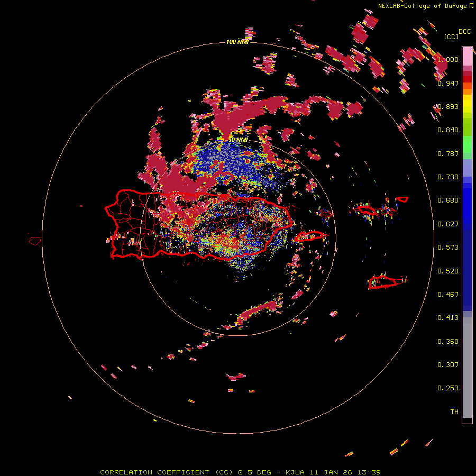The image size is (476, 476).
Task: Click the 0.520 color scale value
Action: [x=448, y=271]
